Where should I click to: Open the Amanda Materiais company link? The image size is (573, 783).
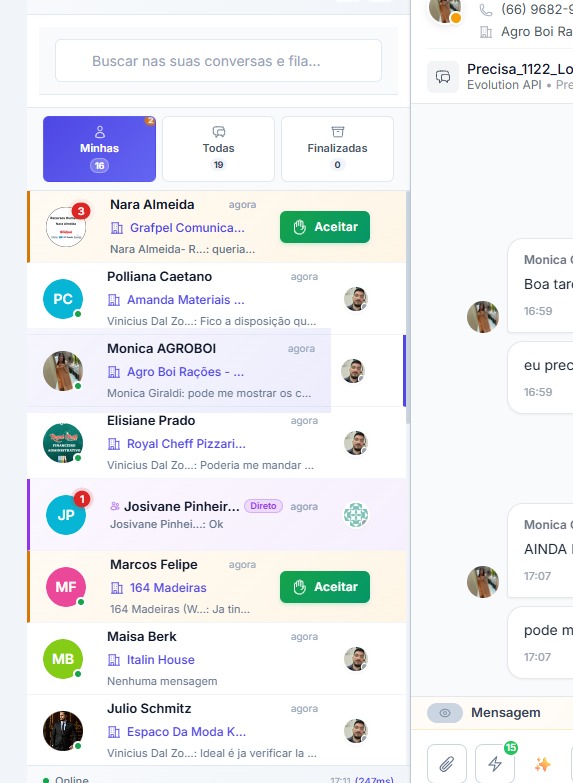[x=185, y=300]
